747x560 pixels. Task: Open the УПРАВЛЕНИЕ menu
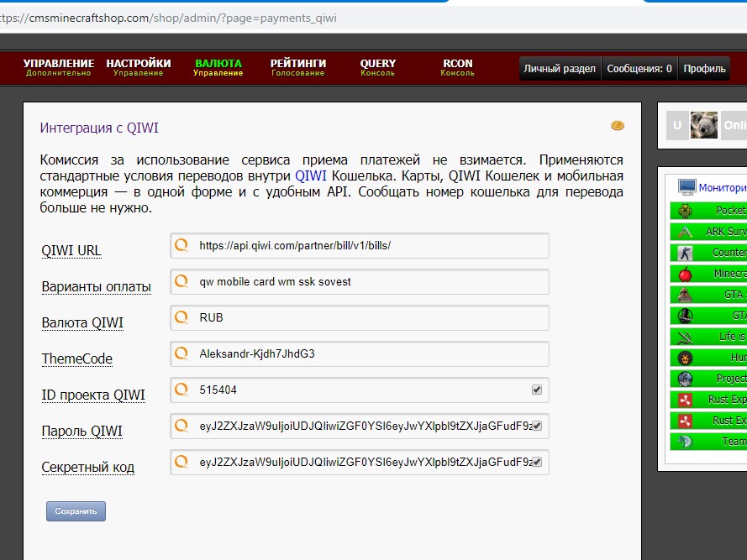(x=58, y=67)
